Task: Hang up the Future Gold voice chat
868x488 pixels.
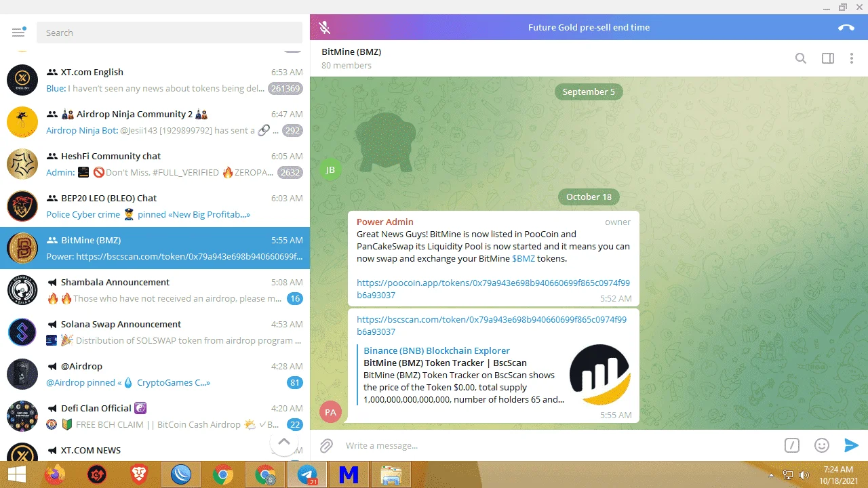Action: 846,28
